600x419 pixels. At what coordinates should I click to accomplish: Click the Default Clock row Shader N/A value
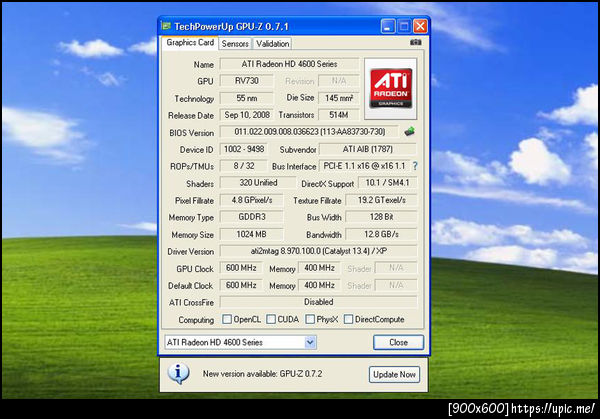pos(396,285)
